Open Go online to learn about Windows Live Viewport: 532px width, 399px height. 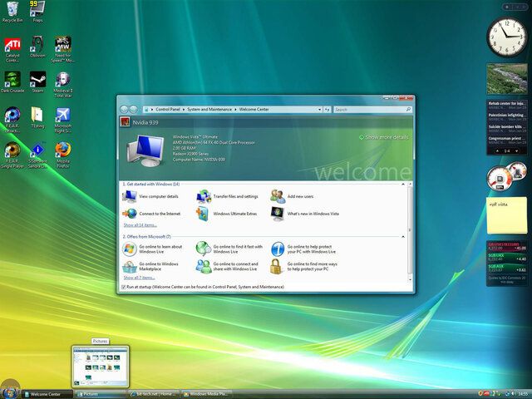(153, 249)
